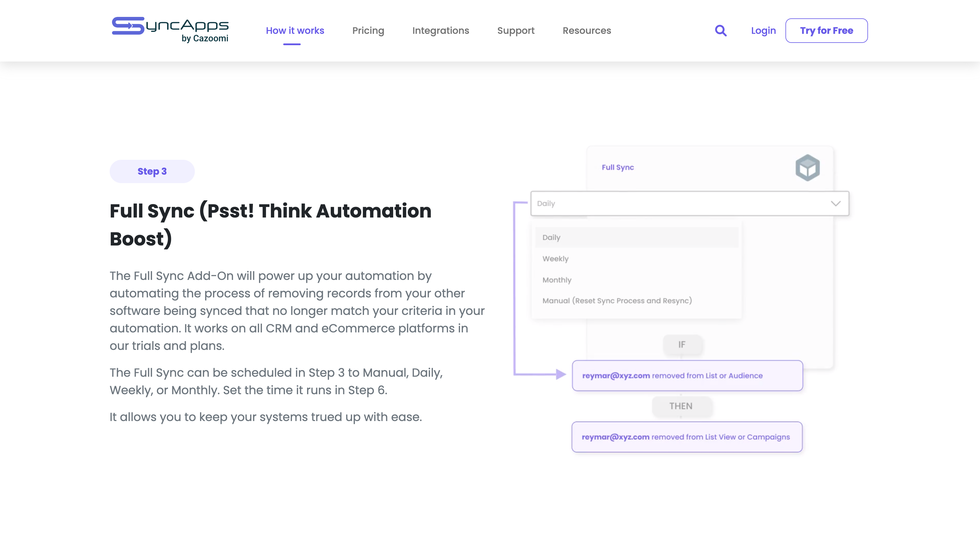Click the Full Sync cube icon

807,167
